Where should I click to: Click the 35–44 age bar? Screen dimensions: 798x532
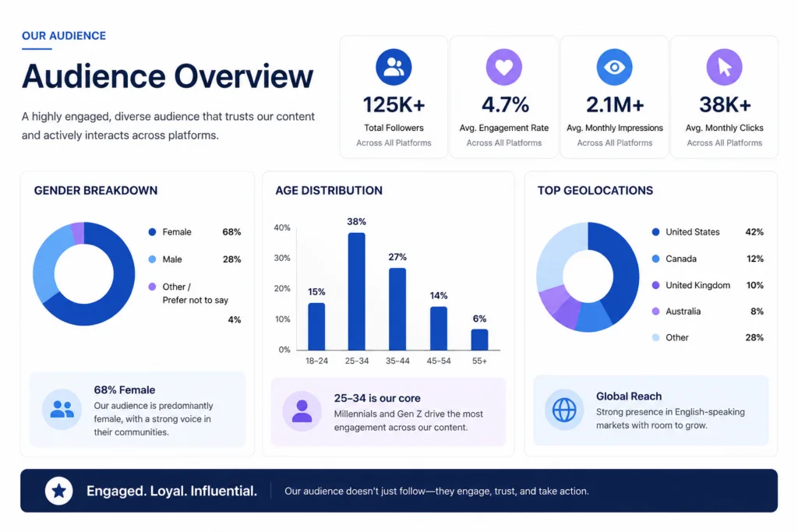[x=397, y=309]
